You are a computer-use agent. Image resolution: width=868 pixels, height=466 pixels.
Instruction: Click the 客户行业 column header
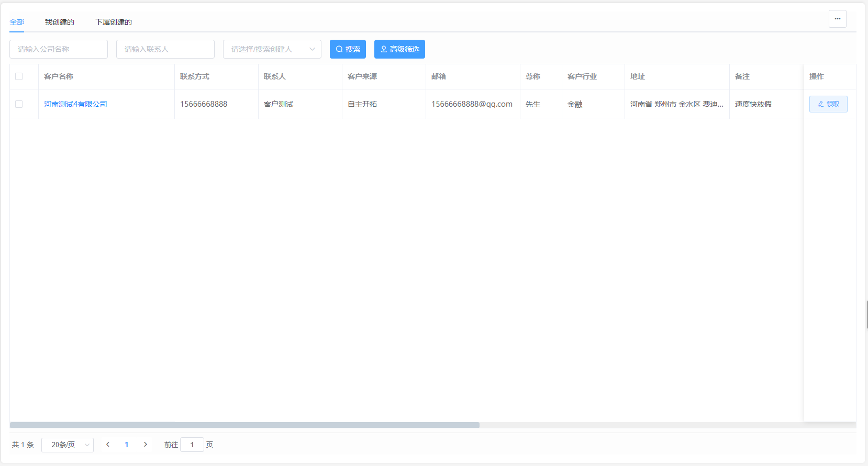click(582, 76)
